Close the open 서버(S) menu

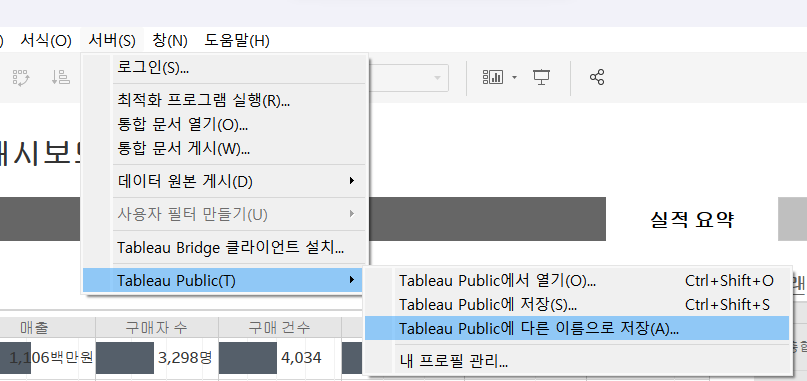click(x=112, y=40)
